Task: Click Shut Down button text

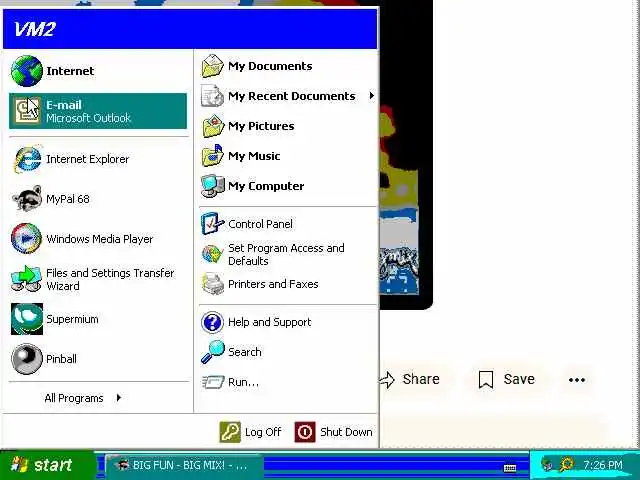Action: pos(346,432)
